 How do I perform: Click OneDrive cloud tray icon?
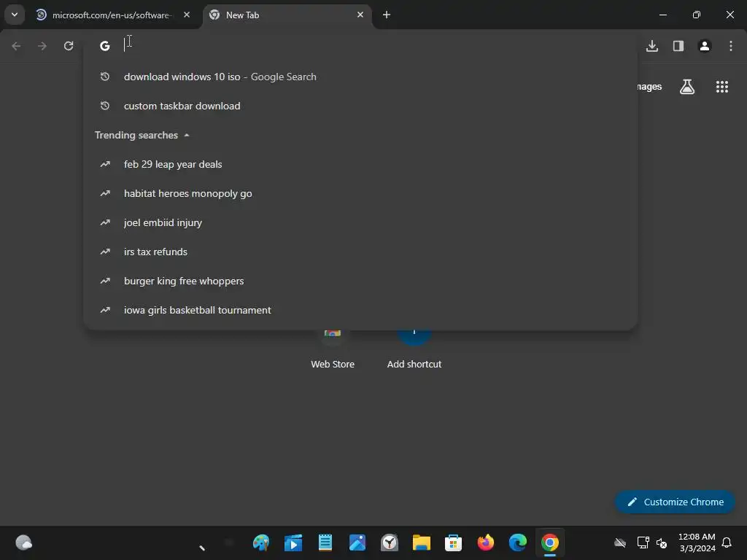click(620, 542)
